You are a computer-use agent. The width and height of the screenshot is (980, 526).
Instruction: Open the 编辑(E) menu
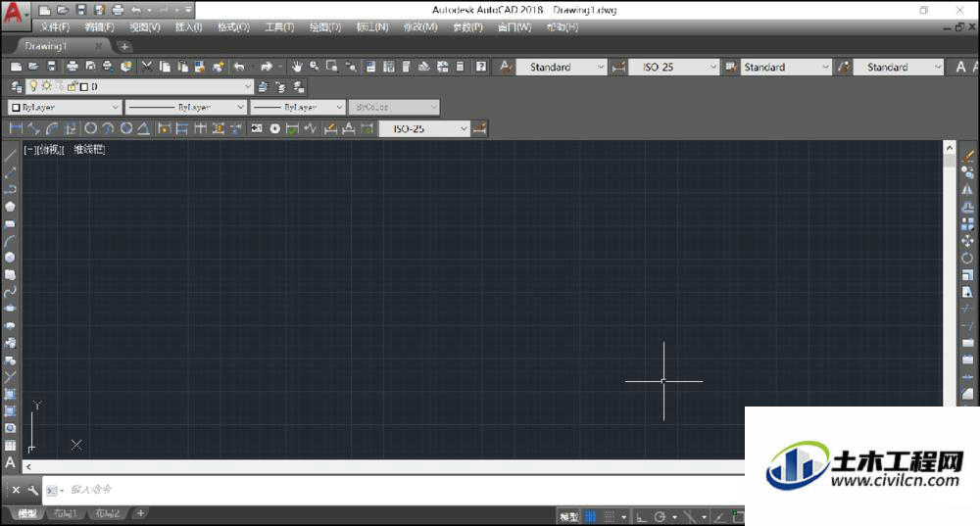[99, 27]
